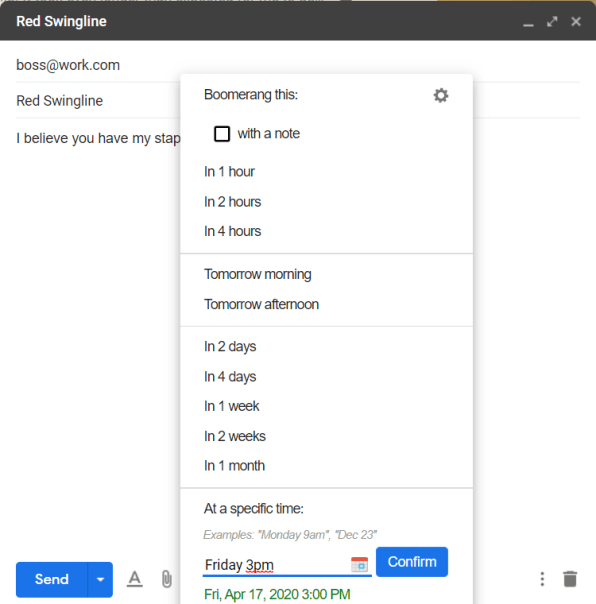Choose 'In 1 hour' option
596x604 pixels.
(x=229, y=172)
